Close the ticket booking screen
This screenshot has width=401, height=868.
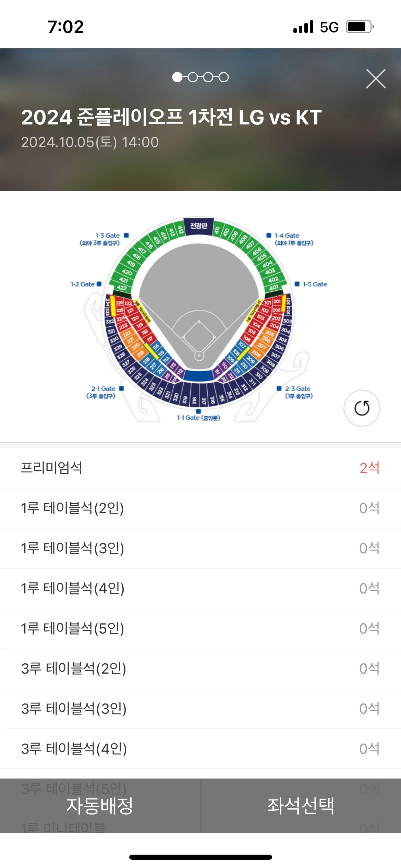376,79
